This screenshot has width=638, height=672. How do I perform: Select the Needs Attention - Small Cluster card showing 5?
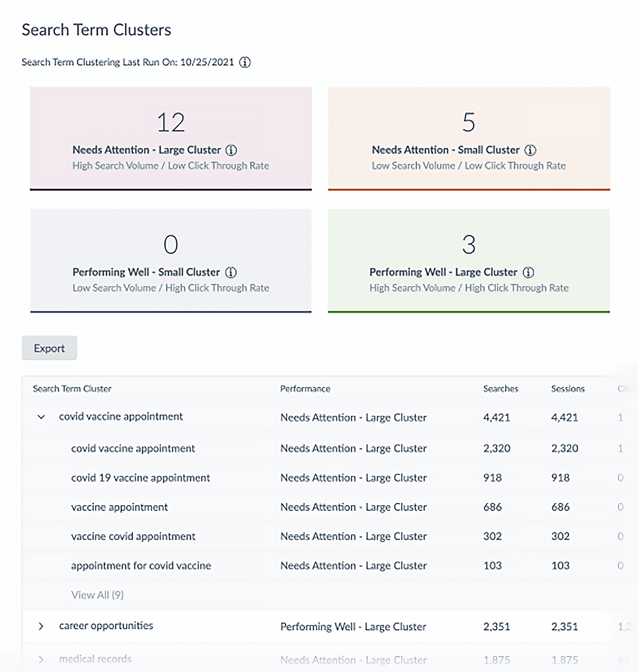pyautogui.click(x=469, y=138)
